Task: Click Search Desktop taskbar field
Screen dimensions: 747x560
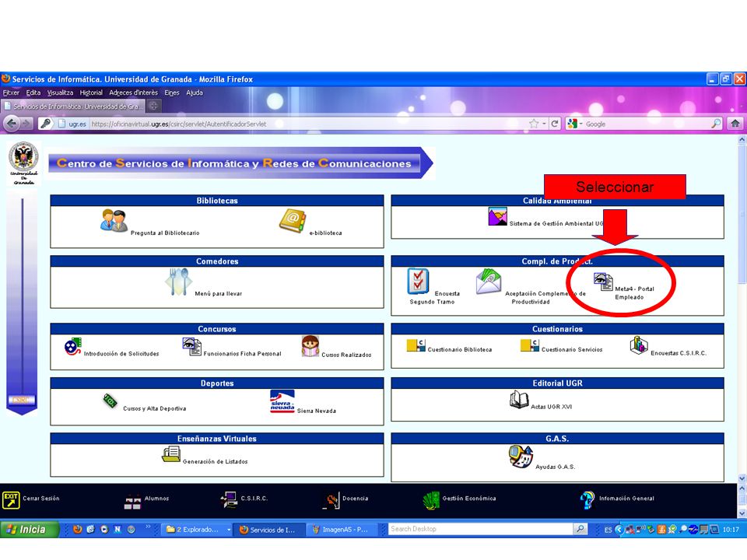Action: click(x=481, y=529)
